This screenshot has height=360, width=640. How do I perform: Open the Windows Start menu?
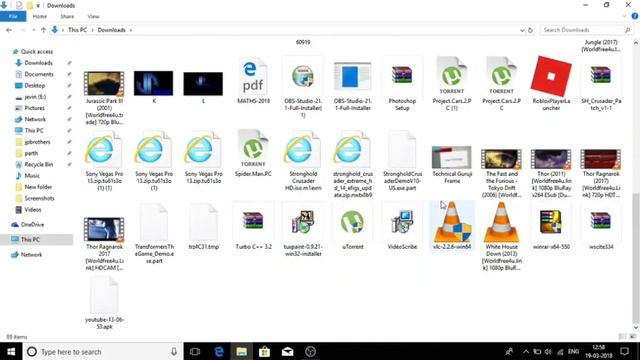coord(11,351)
